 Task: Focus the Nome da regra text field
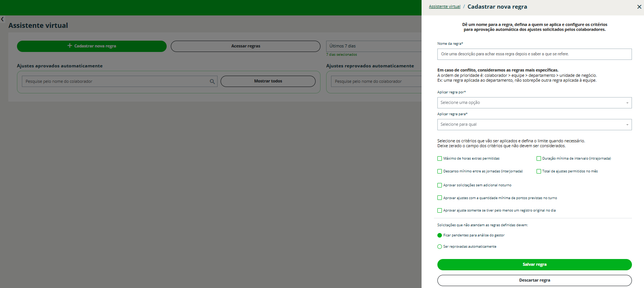tap(534, 54)
